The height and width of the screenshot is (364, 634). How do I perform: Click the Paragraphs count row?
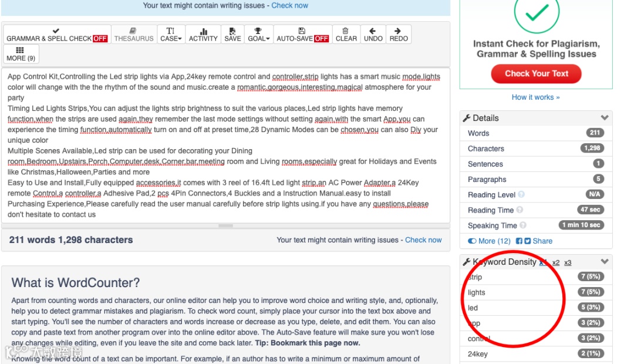click(536, 179)
